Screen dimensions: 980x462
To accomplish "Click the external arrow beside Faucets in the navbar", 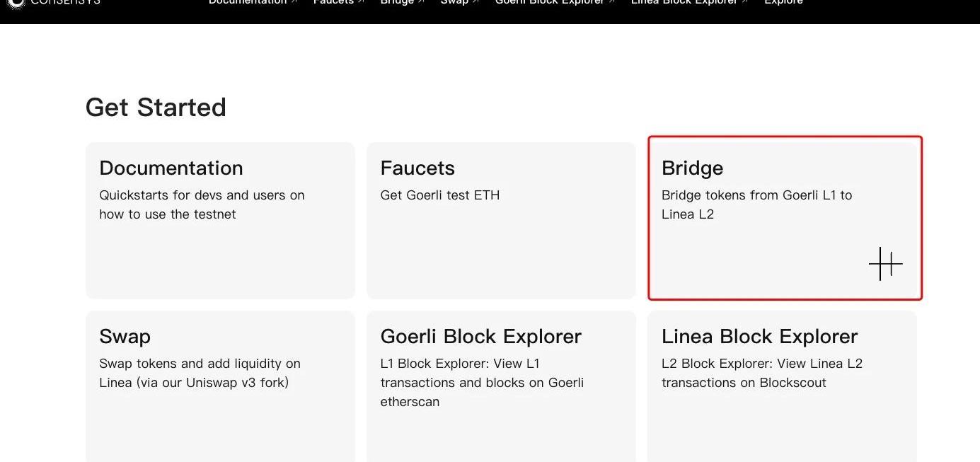I will pyautogui.click(x=361, y=2).
